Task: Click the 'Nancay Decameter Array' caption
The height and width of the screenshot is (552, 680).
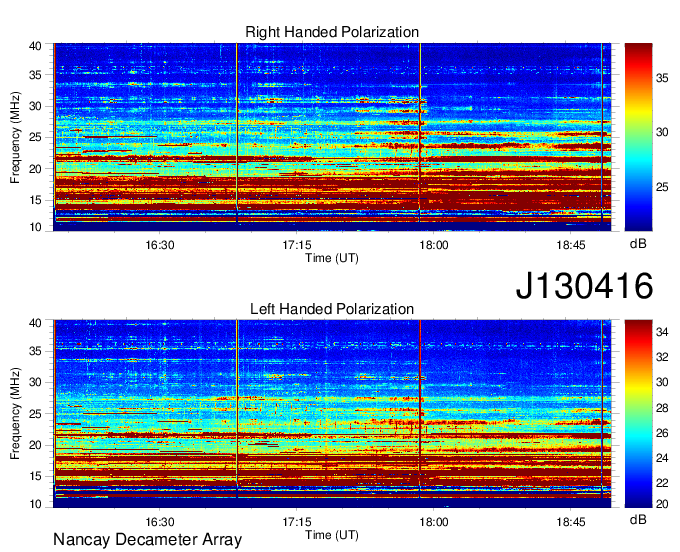Action: 147,539
